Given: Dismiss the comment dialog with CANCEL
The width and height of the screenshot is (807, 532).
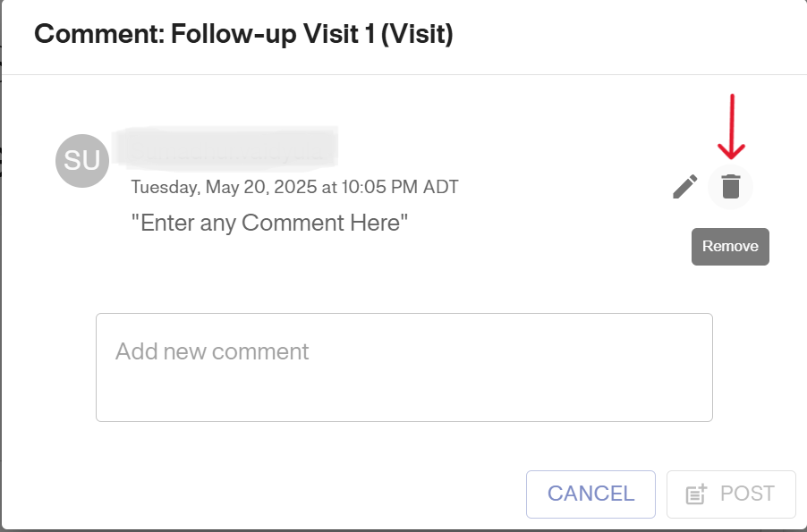Looking at the screenshot, I should point(590,494).
